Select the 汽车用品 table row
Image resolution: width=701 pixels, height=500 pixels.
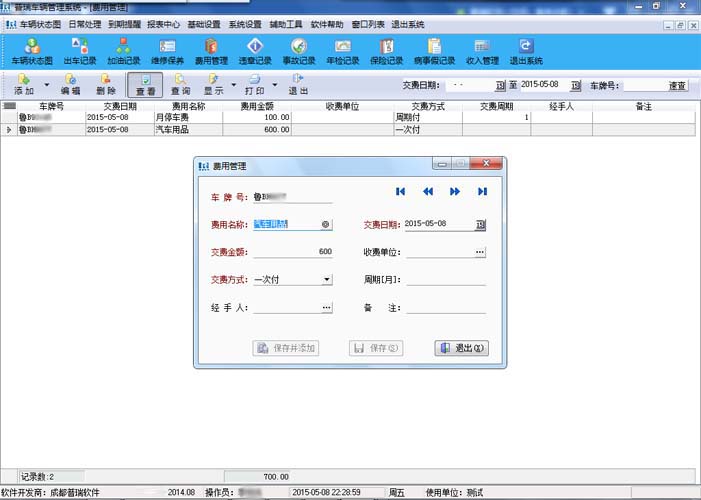[x=349, y=130]
